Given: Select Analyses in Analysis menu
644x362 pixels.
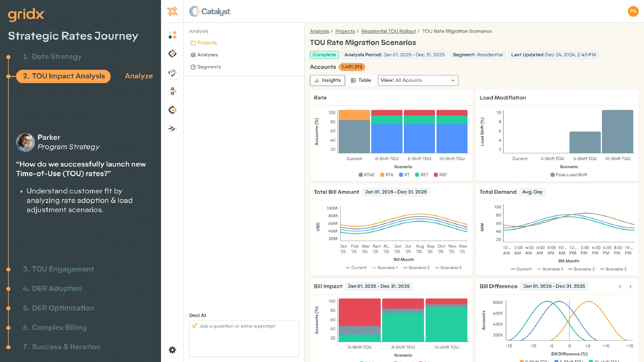Looking at the screenshot, I should coord(208,55).
